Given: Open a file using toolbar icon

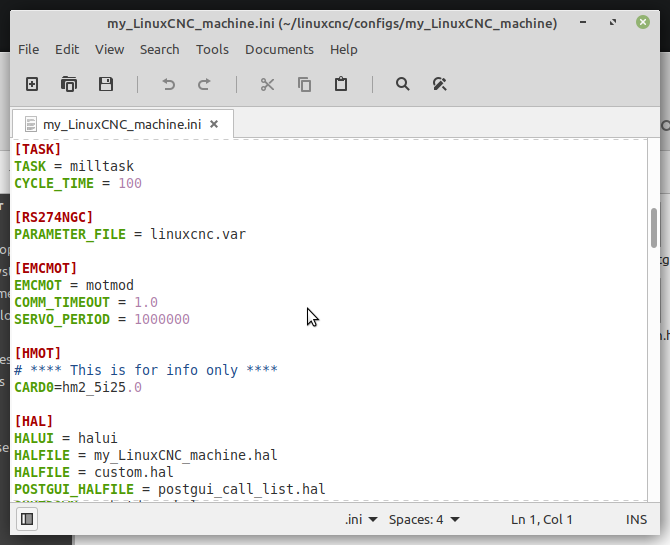Looking at the screenshot, I should pyautogui.click(x=69, y=84).
